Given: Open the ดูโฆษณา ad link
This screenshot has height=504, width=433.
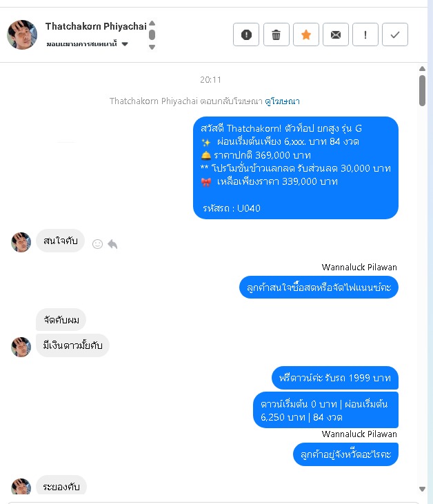Looking at the screenshot, I should [282, 101].
